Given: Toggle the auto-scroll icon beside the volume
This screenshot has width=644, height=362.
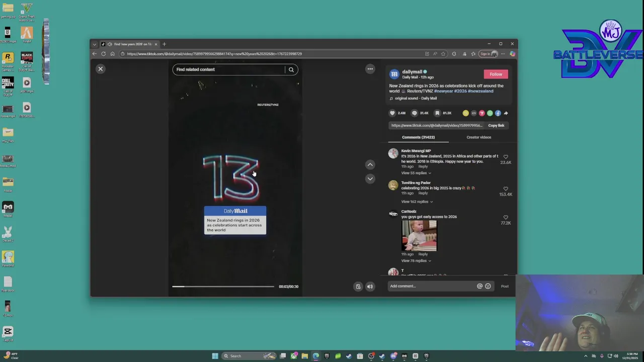Looking at the screenshot, I should 358,287.
